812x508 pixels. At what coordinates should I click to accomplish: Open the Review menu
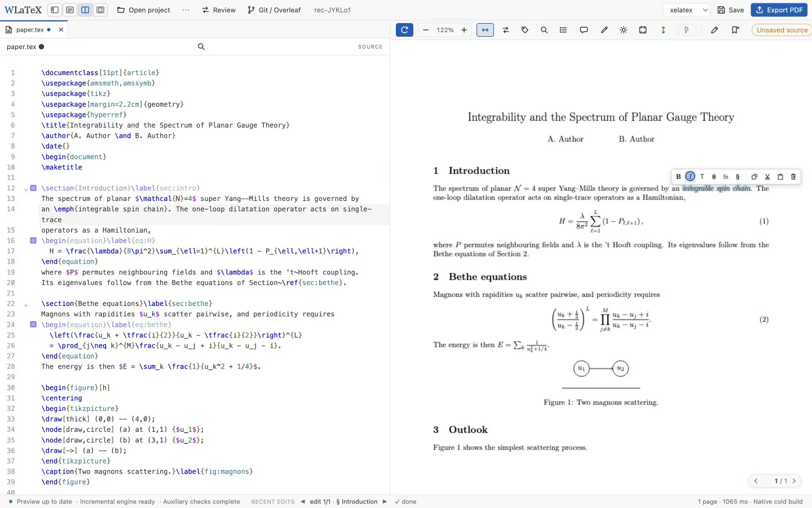click(219, 10)
